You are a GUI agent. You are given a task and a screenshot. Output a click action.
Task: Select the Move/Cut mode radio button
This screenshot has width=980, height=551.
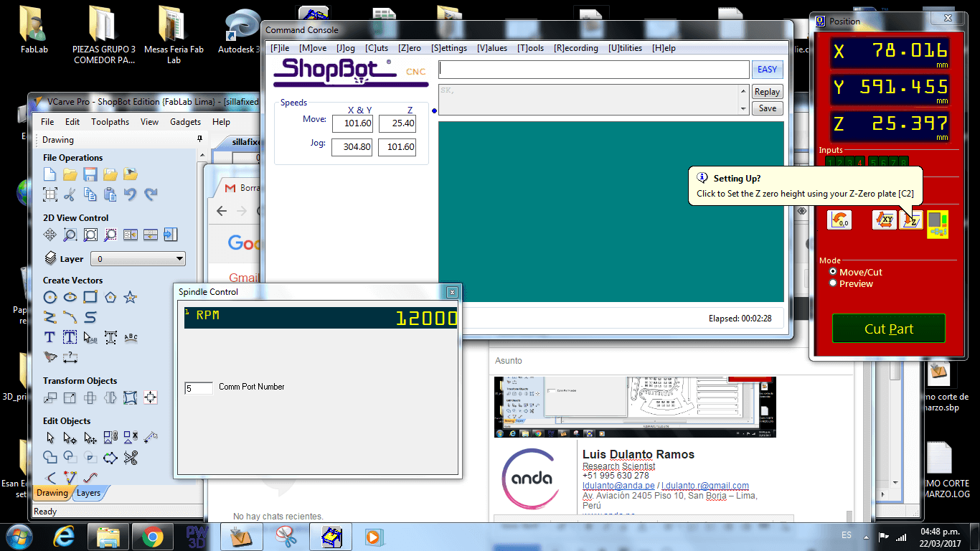tap(833, 272)
